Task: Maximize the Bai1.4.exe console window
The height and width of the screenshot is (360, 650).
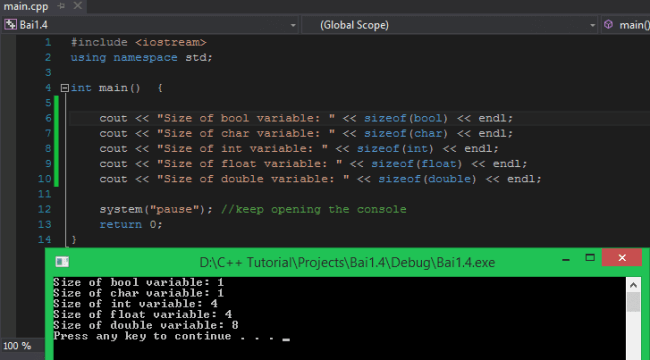Action: (590, 258)
